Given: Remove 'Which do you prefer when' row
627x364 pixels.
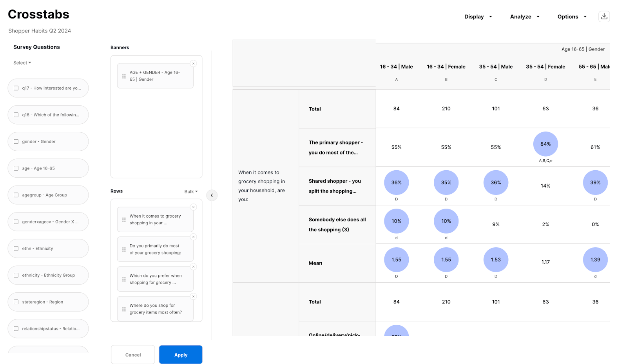Looking at the screenshot, I should (x=193, y=267).
